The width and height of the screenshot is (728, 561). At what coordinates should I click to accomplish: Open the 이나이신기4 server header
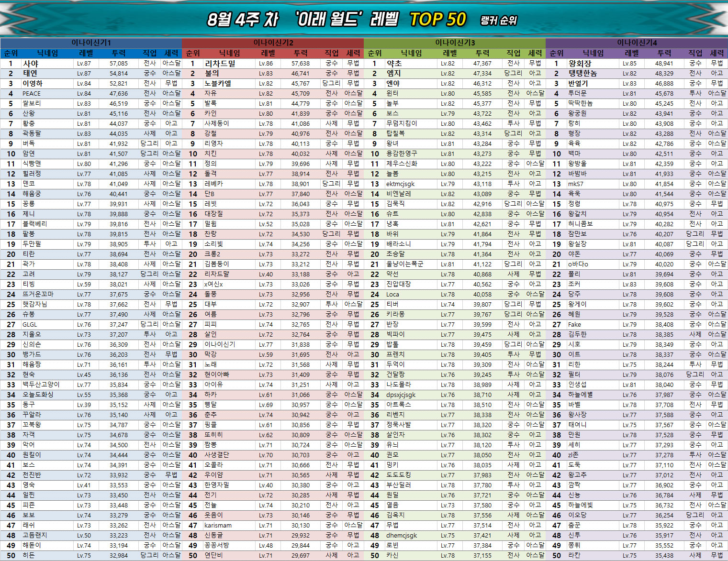pos(637,43)
